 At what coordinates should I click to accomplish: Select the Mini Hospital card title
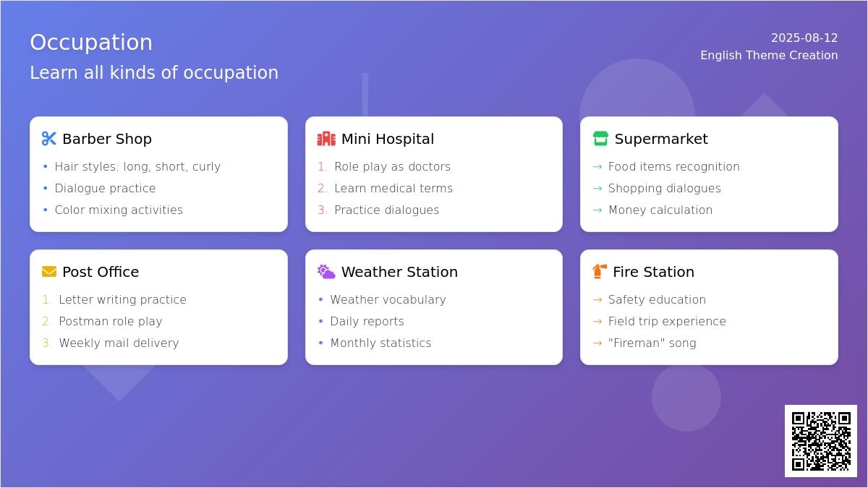(388, 139)
